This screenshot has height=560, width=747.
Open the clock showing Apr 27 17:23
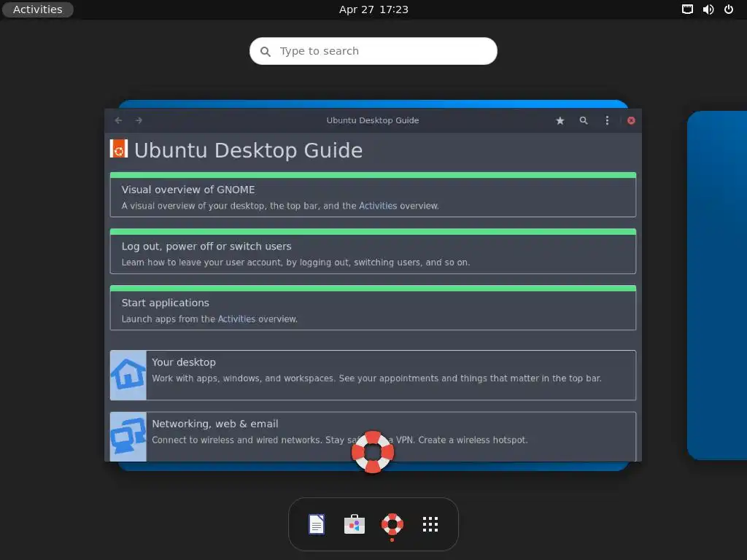click(373, 9)
